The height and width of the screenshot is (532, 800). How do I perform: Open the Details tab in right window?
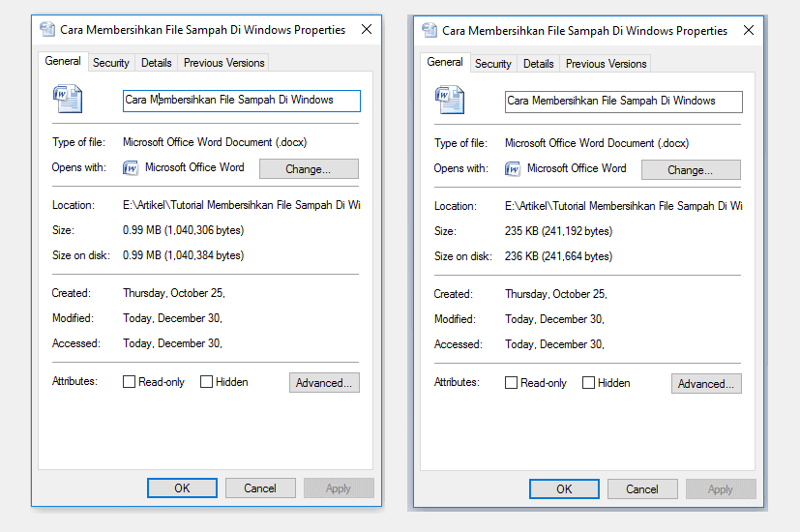tap(538, 64)
